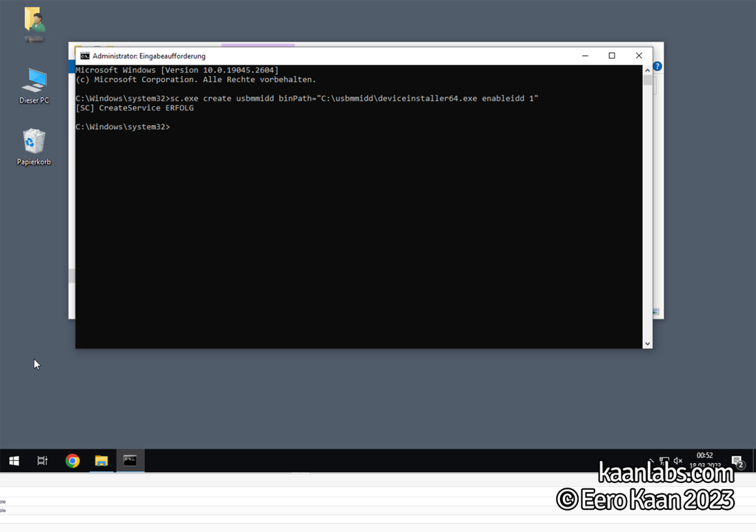Unmute the system volume in the tray

tap(679, 461)
